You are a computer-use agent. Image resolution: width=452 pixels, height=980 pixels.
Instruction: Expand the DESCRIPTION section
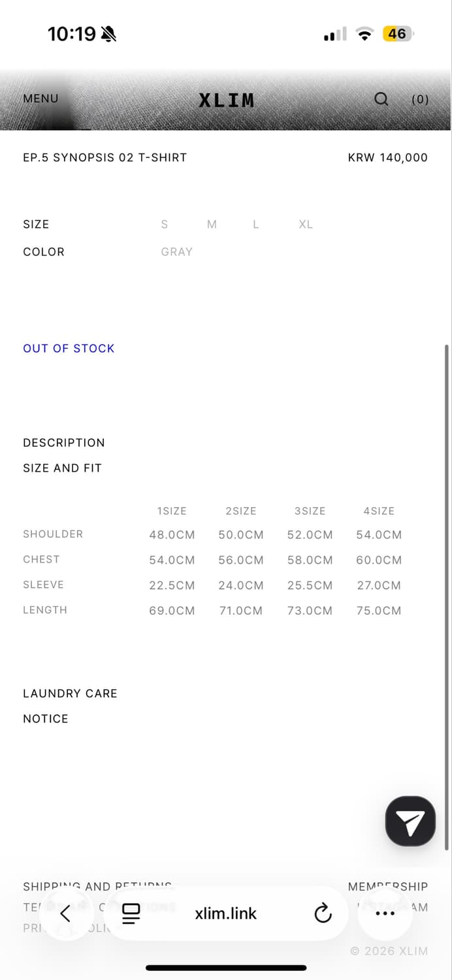[64, 442]
